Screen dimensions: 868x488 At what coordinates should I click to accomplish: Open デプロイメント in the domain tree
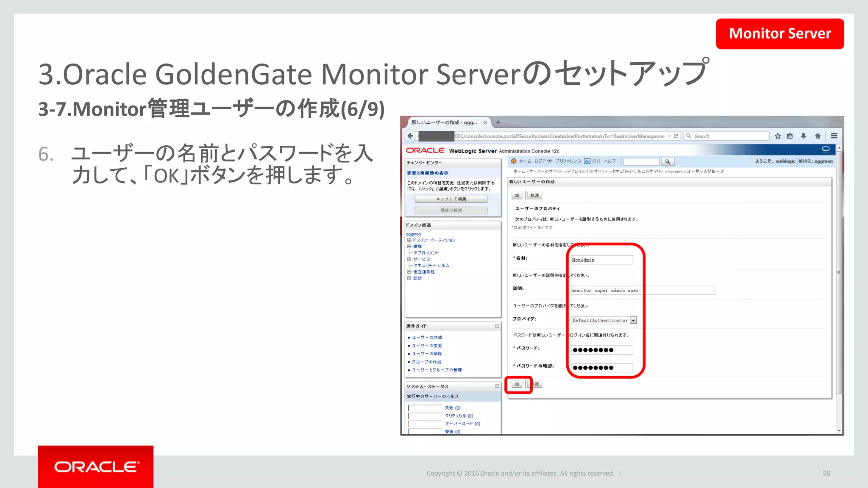point(426,253)
